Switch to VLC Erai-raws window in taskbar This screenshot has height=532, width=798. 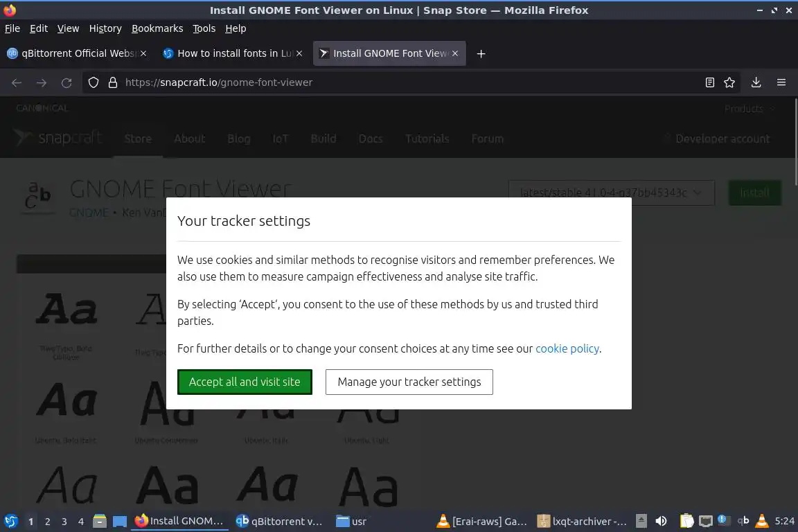(x=482, y=522)
